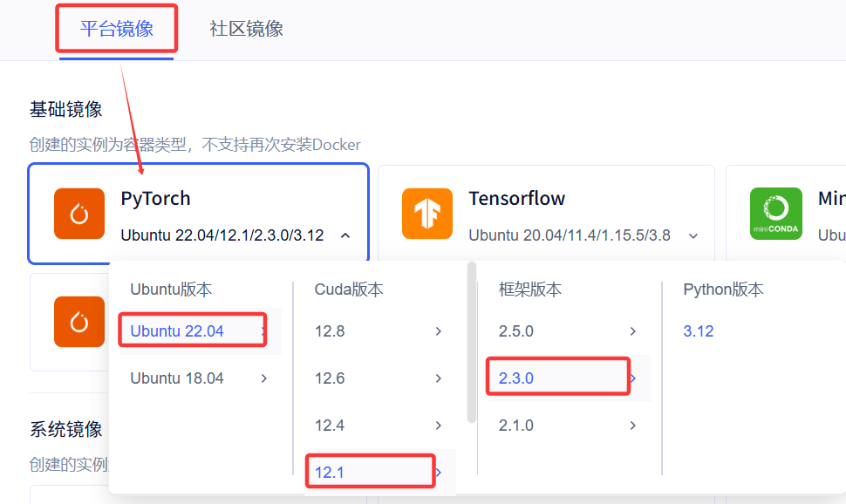Click the Ubuntu版本 column header
This screenshot has width=846, height=504.
(171, 289)
